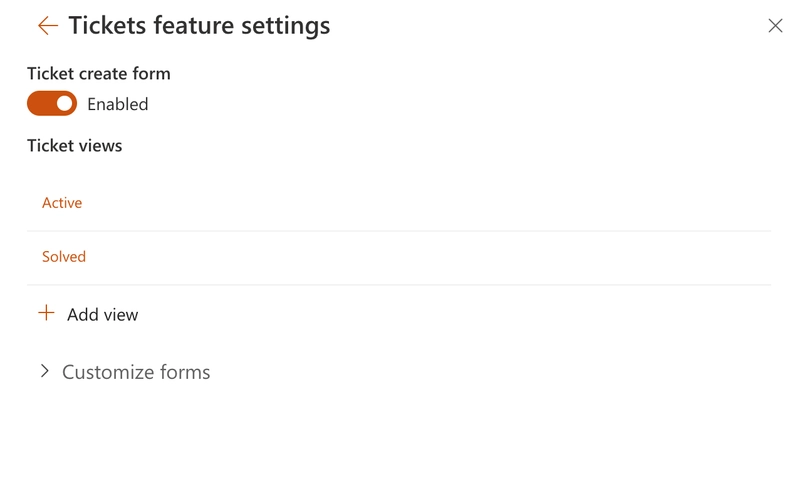Open the Solved ticket view

(64, 257)
